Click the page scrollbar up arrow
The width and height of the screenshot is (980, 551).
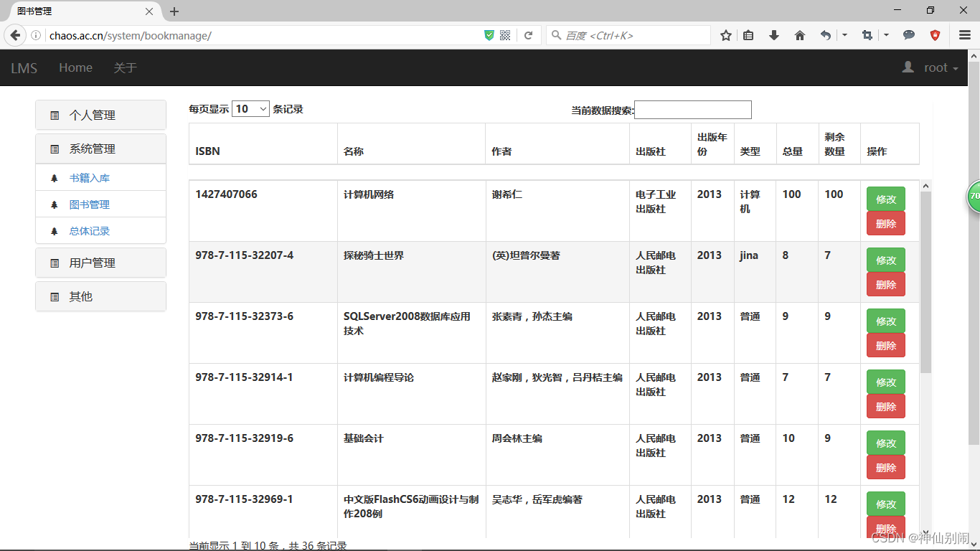(x=974, y=56)
